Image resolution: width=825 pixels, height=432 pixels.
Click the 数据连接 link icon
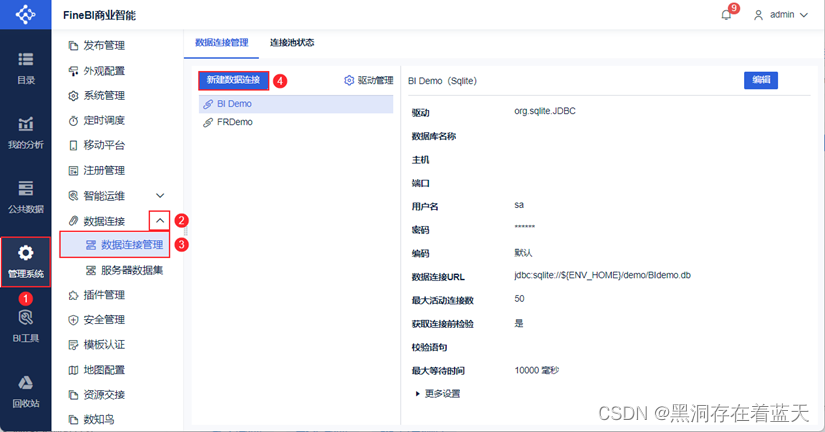pos(73,220)
